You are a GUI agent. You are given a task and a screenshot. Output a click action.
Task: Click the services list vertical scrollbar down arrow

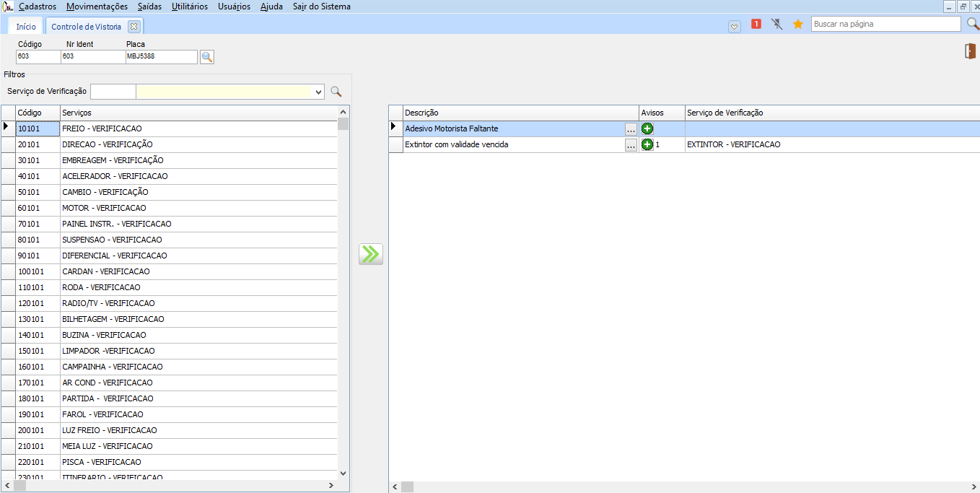coord(343,473)
